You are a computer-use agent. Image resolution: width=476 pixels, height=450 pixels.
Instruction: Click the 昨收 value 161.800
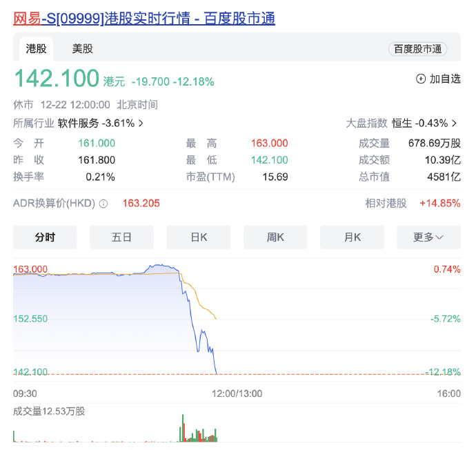click(x=97, y=160)
